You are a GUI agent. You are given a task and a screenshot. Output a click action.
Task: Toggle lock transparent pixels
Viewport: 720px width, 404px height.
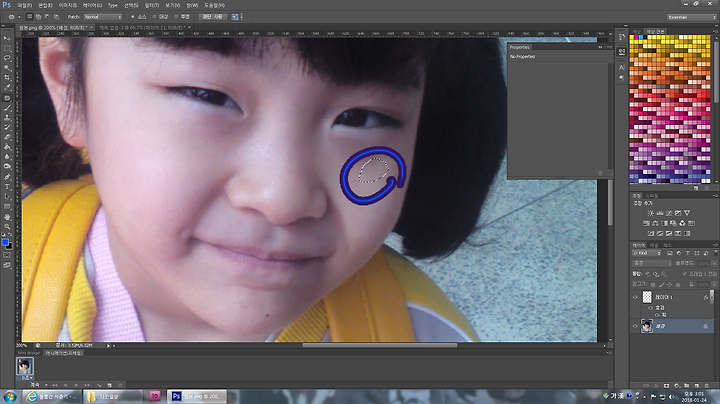[x=652, y=285]
